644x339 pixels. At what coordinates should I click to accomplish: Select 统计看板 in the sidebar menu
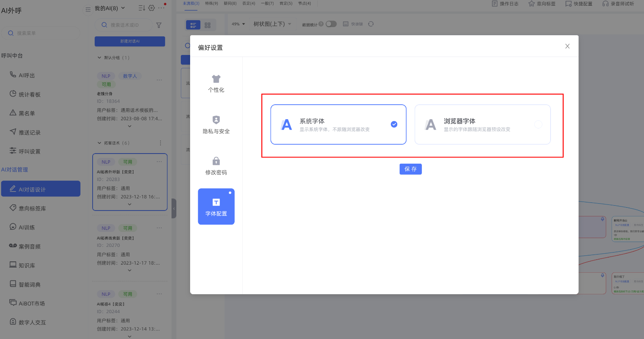pos(30,95)
